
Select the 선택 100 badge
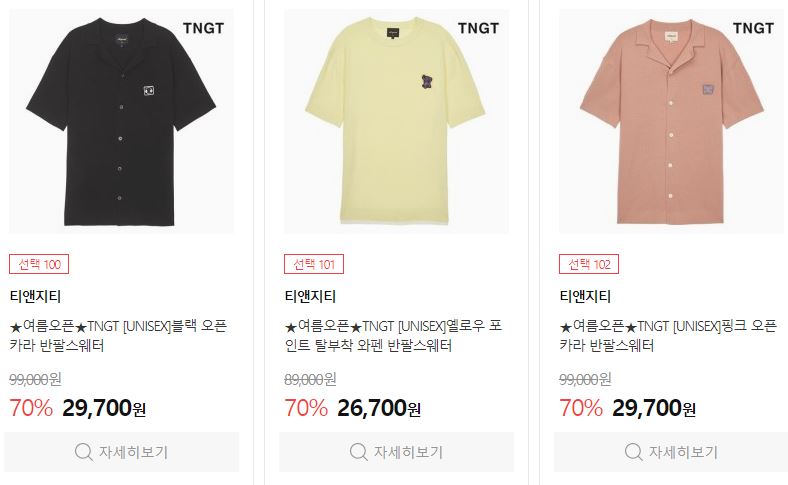click(x=39, y=264)
